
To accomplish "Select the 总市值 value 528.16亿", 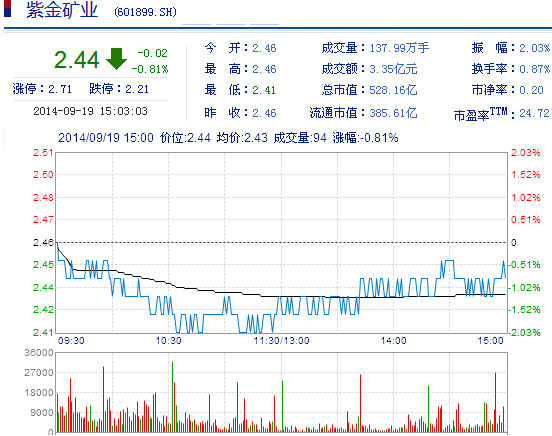I will tap(393, 90).
